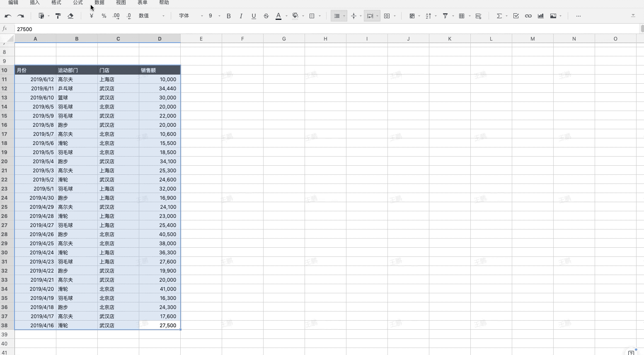
Task: Open the 插入 menu
Action: (35, 2)
